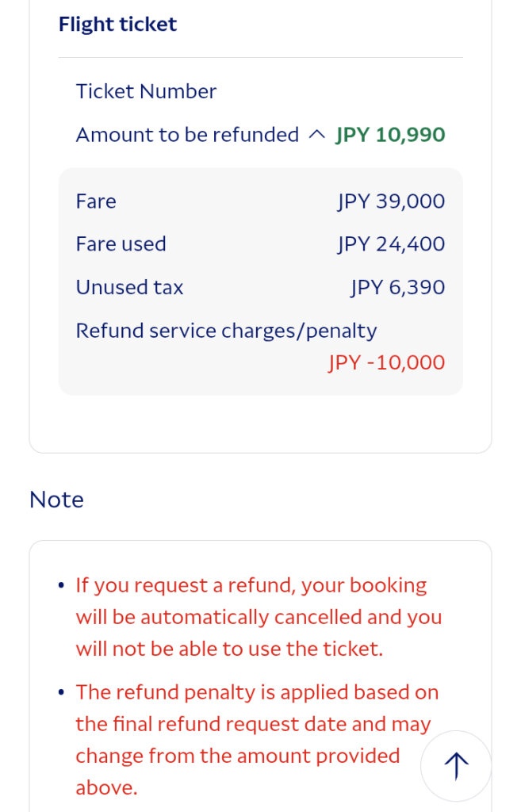
Task: Click the Note section heading
Action: tap(56, 500)
